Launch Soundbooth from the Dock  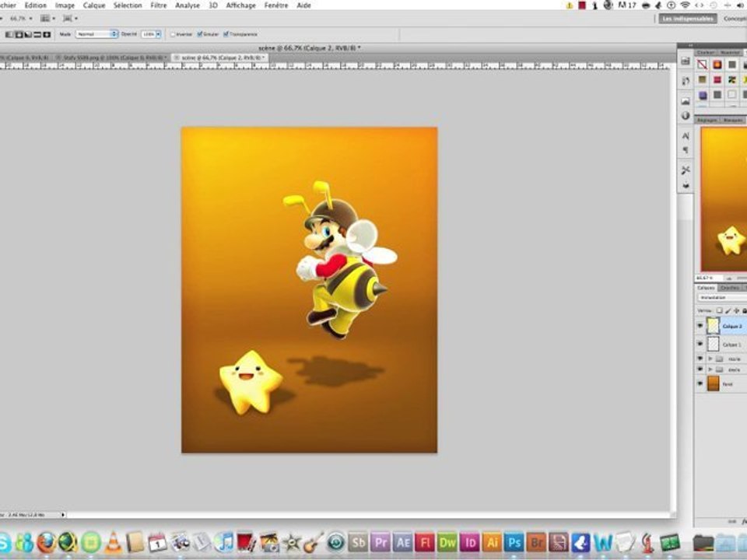tap(359, 542)
